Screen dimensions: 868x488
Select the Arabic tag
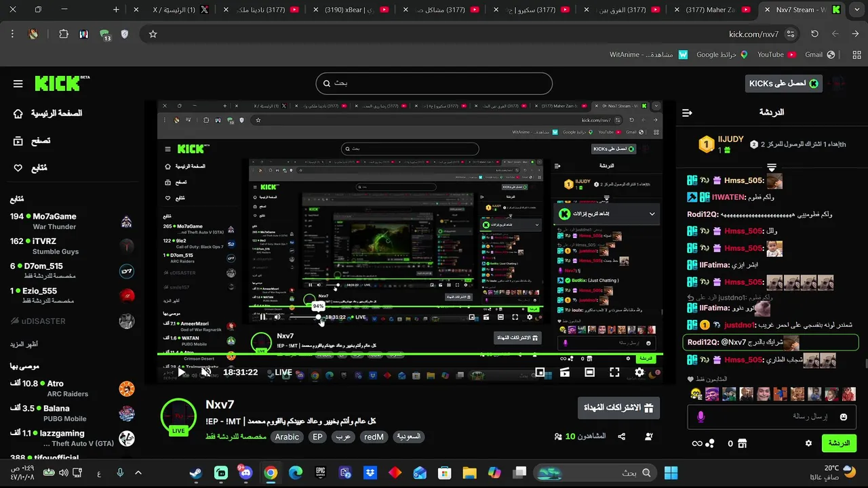(x=287, y=437)
